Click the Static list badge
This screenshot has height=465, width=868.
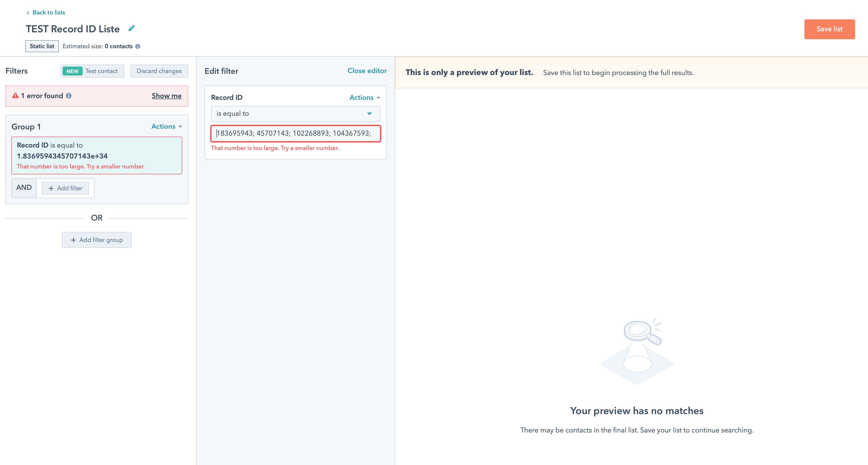(42, 46)
